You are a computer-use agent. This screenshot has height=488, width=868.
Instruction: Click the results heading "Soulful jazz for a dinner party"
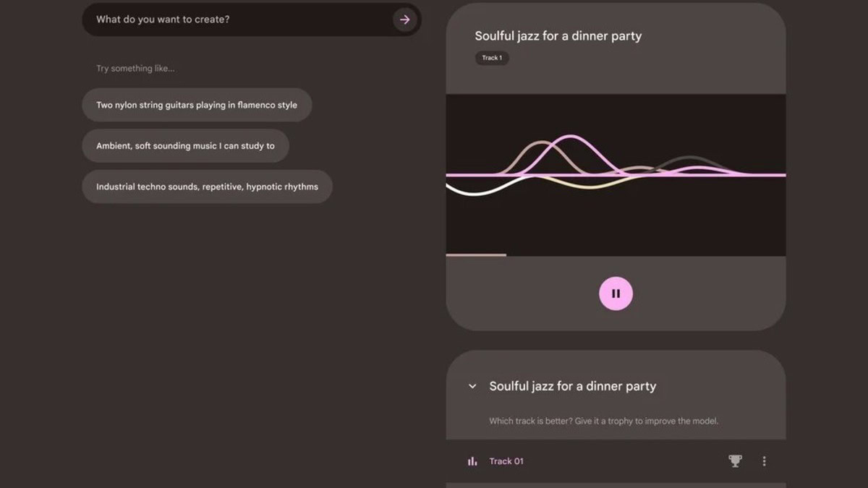(572, 386)
